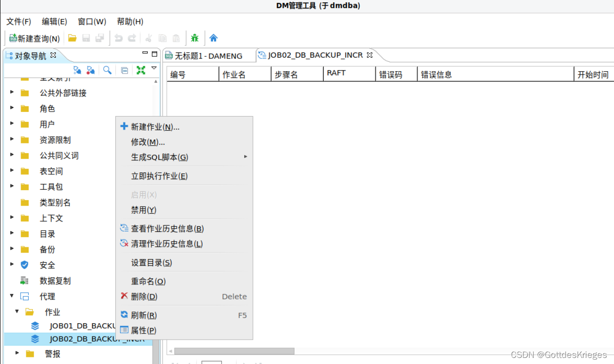Open the 生成SQL脚本(G) submenu

tap(184, 157)
